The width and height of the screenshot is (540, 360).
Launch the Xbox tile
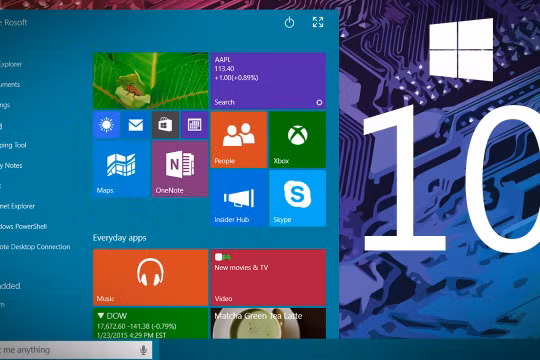pyautogui.click(x=298, y=140)
